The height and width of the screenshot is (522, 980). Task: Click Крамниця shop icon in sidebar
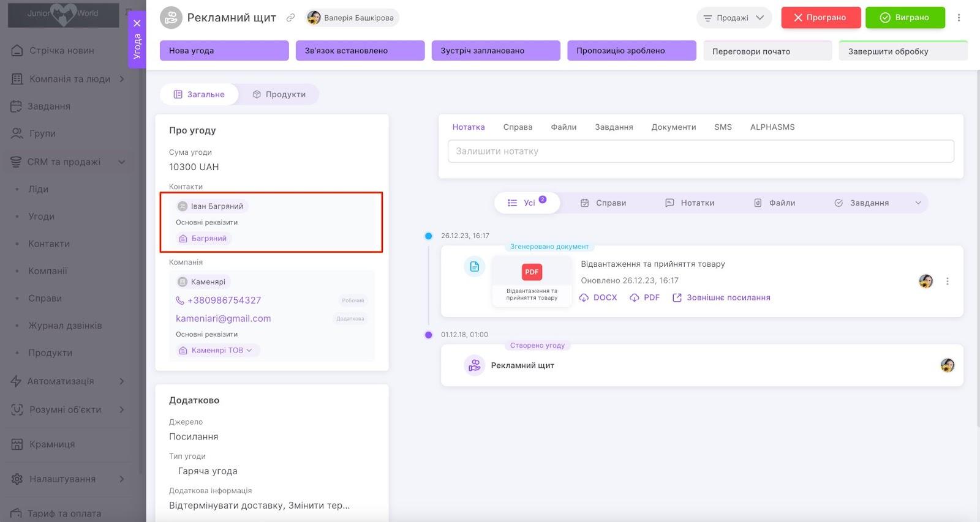pyautogui.click(x=17, y=444)
